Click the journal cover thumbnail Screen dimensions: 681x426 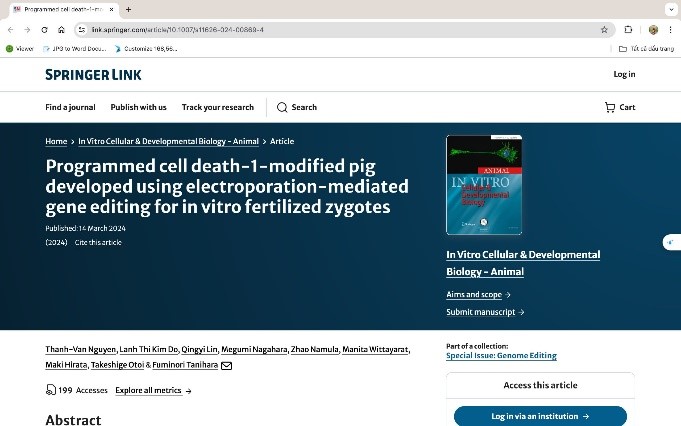pos(484,185)
